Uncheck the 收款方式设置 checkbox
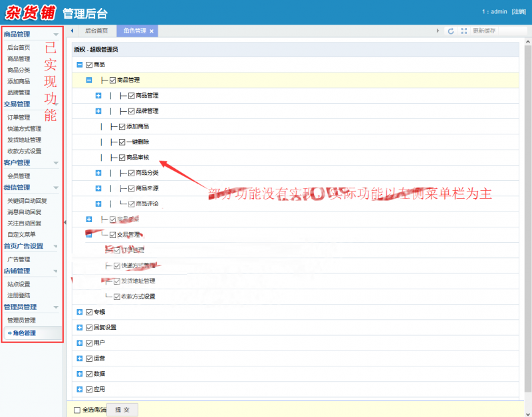The image size is (532, 417). 117,297
